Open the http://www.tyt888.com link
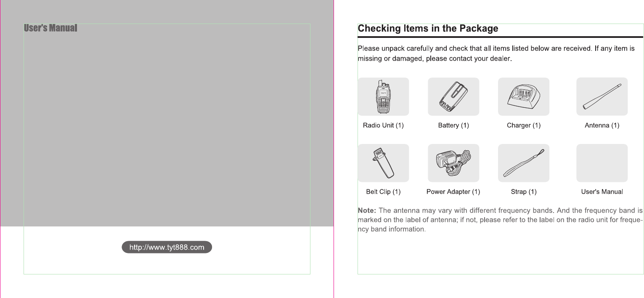 [167, 247]
